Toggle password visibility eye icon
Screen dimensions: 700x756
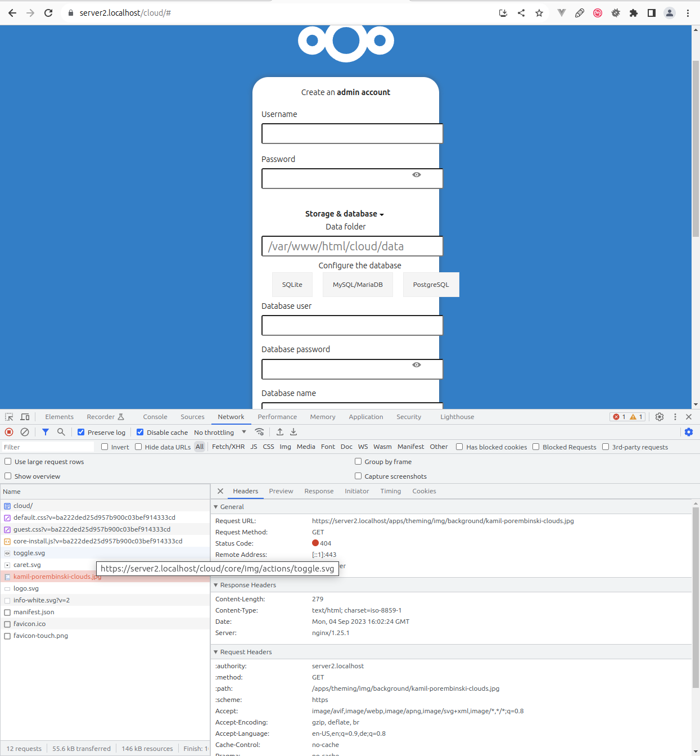[416, 175]
